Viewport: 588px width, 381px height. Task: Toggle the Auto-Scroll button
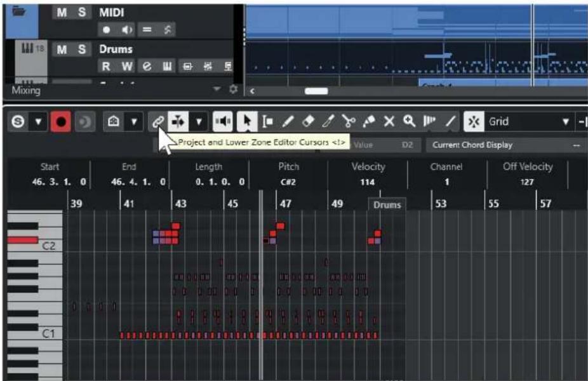click(x=178, y=121)
